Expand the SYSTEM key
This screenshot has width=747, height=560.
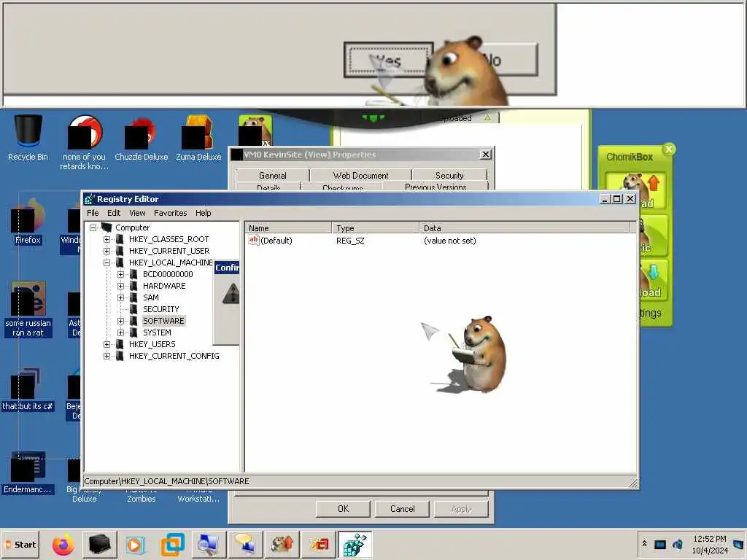pyautogui.click(x=121, y=332)
